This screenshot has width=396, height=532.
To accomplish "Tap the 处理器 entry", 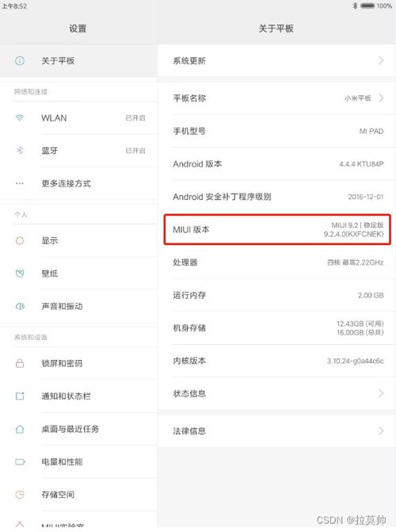I will [276, 262].
